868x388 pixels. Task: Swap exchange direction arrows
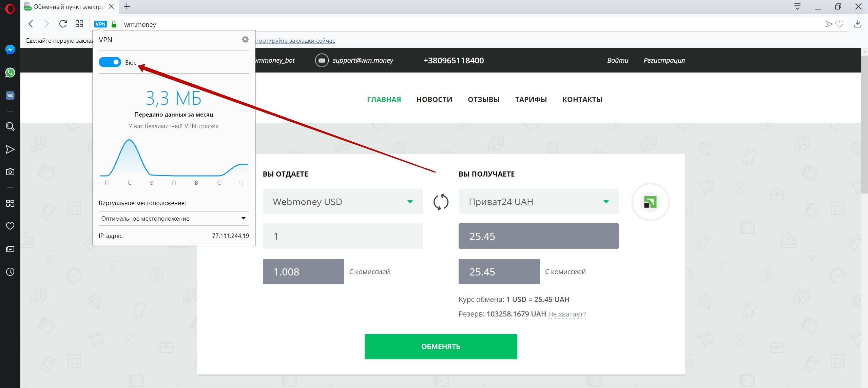point(441,202)
